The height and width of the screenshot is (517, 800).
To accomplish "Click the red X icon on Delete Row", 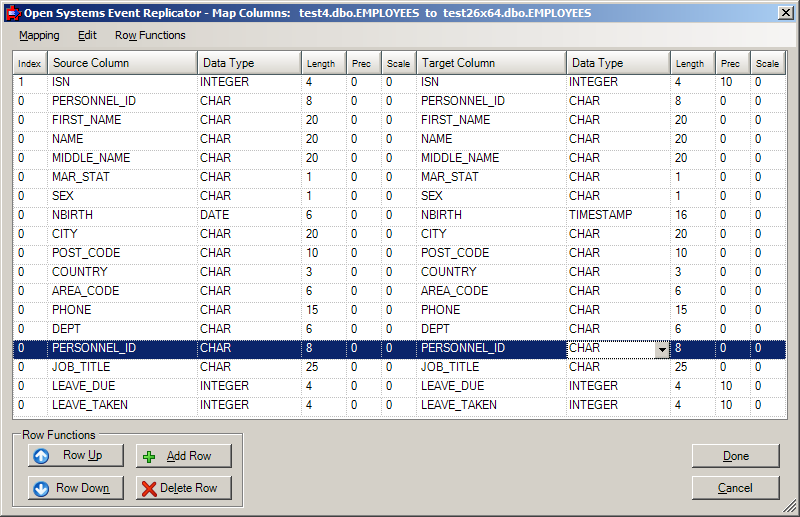I will (149, 488).
